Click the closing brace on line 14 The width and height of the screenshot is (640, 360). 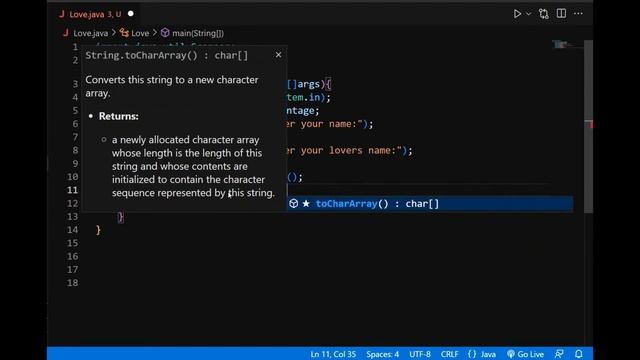click(x=98, y=230)
